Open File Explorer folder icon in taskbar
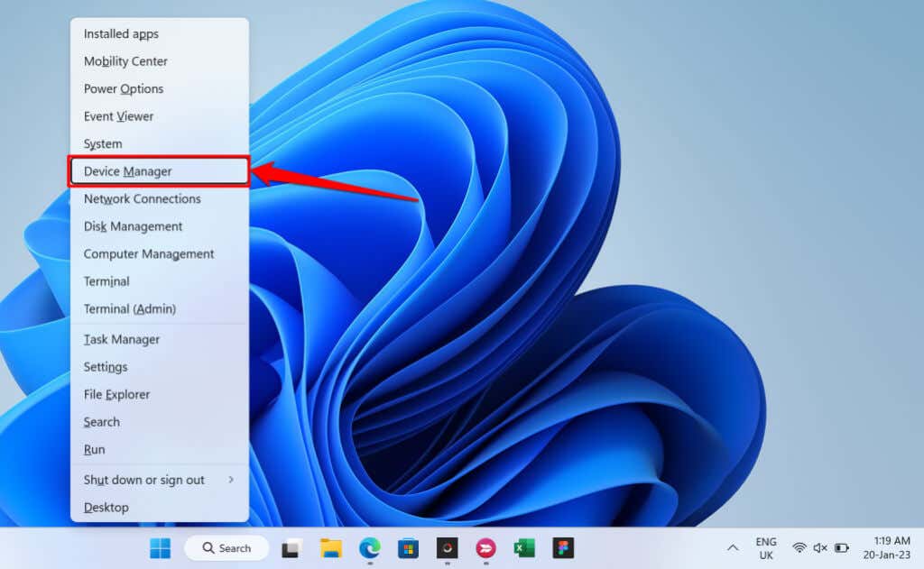This screenshot has height=569, width=924. [330, 548]
